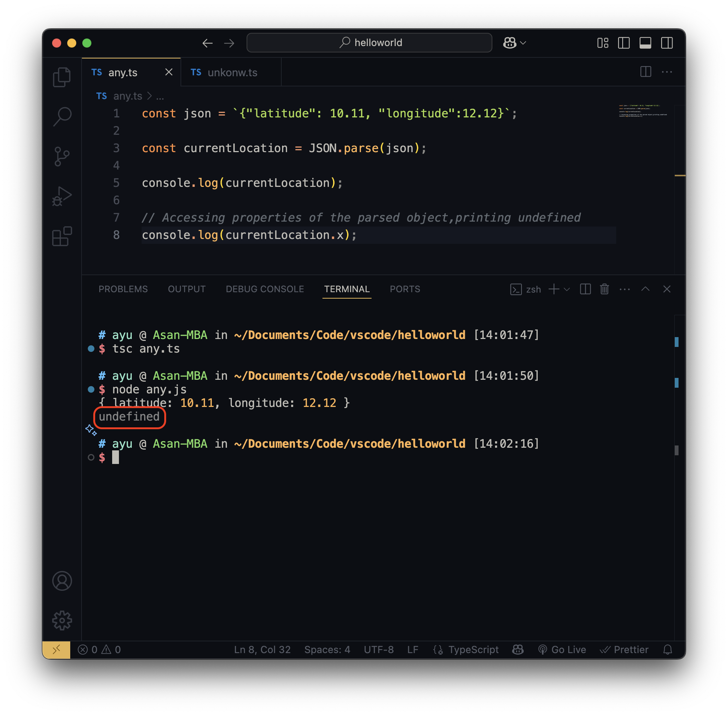Switch to the unkonw.ts editor tab
Image resolution: width=728 pixels, height=715 pixels.
(231, 72)
